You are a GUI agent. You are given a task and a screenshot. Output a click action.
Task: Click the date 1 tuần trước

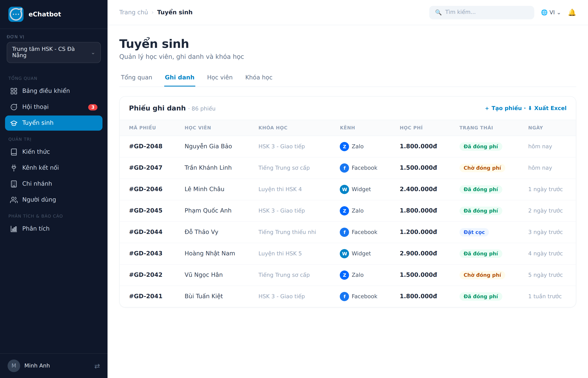coord(545,296)
